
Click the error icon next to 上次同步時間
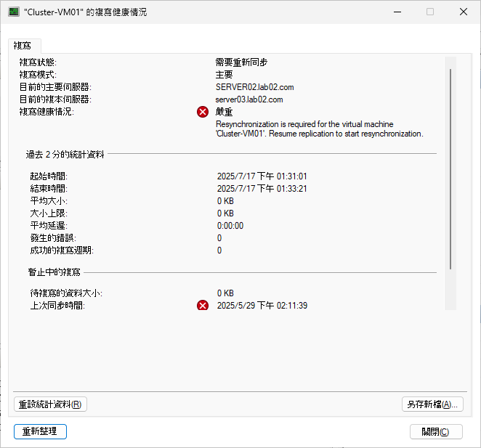click(203, 306)
